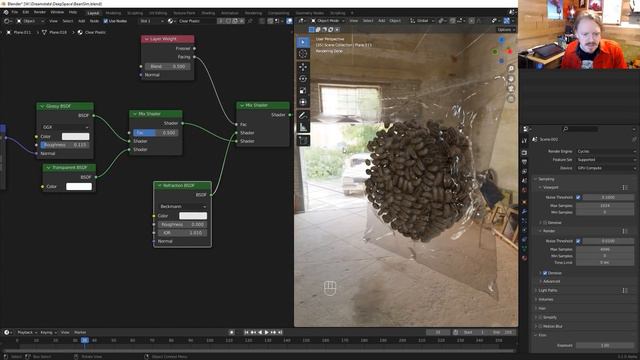
Task: Open the Object Mode dropdown in viewport
Action: 328,20
